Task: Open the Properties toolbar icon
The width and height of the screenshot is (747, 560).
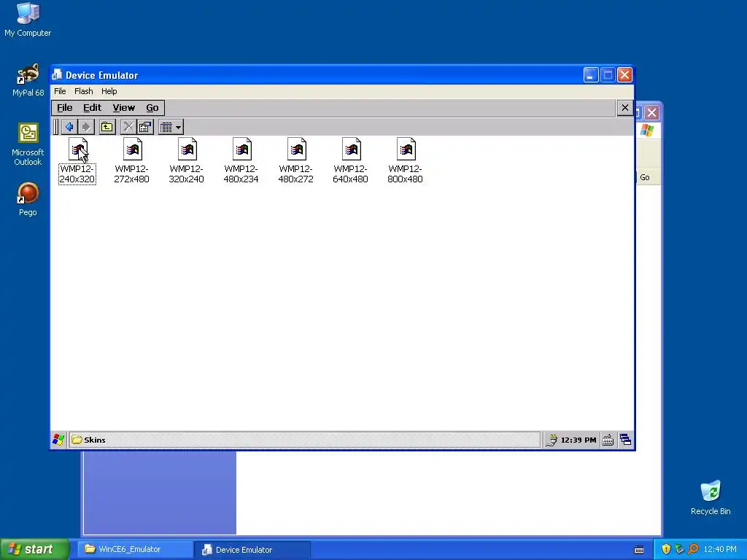Action: (145, 127)
